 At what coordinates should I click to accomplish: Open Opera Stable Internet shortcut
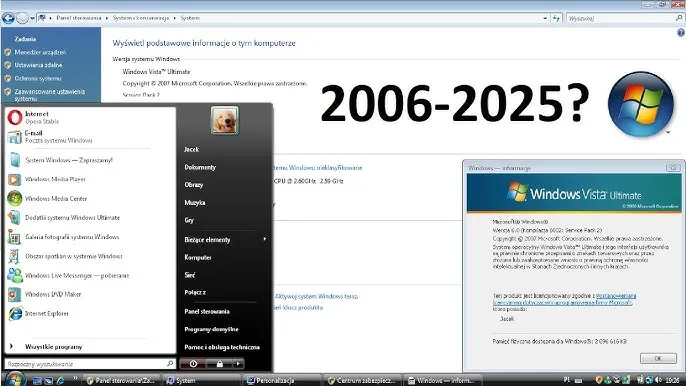coord(90,117)
